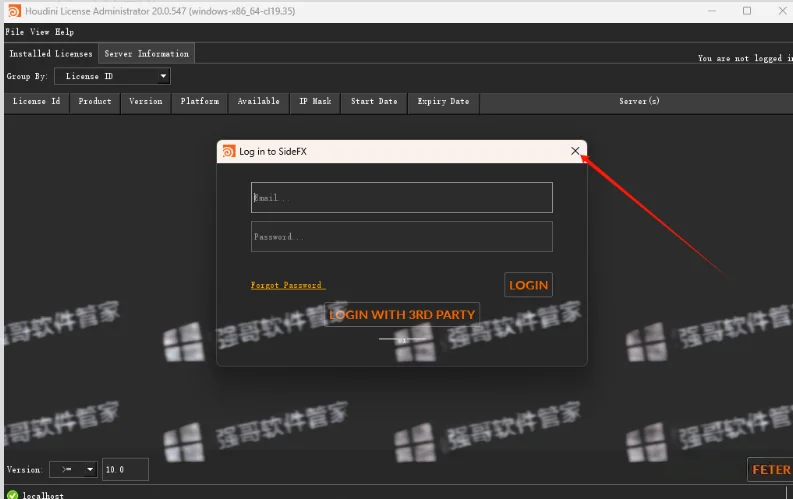Maximize the License Administrator window
The width and height of the screenshot is (793, 499).
(x=746, y=11)
